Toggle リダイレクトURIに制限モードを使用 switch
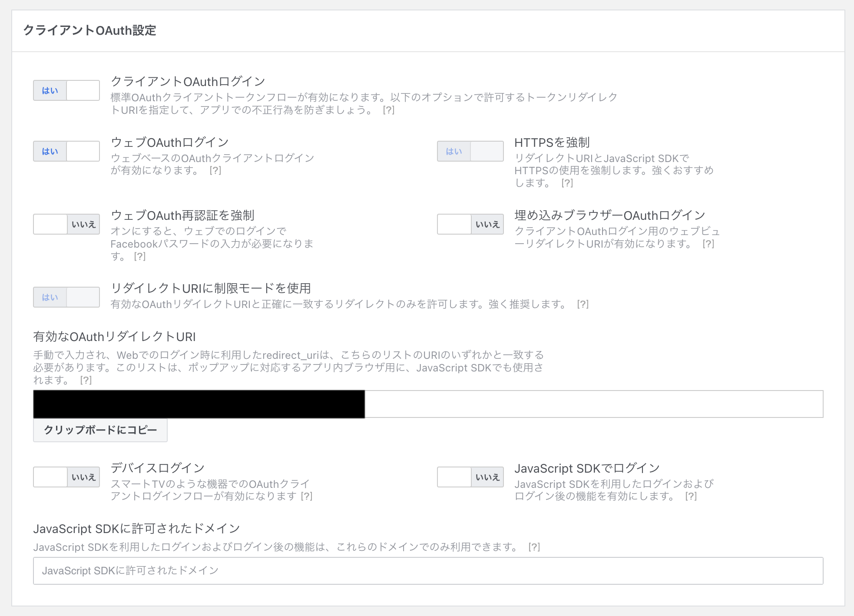Screen dimensions: 854x616 point(66,297)
